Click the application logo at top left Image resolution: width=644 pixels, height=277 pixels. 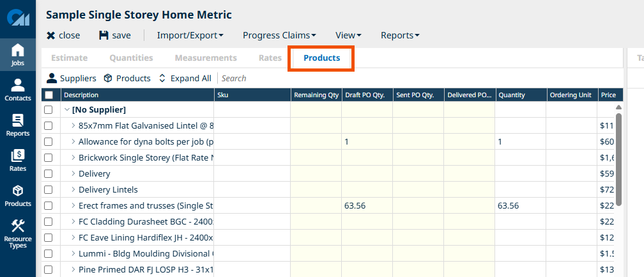pyautogui.click(x=18, y=19)
